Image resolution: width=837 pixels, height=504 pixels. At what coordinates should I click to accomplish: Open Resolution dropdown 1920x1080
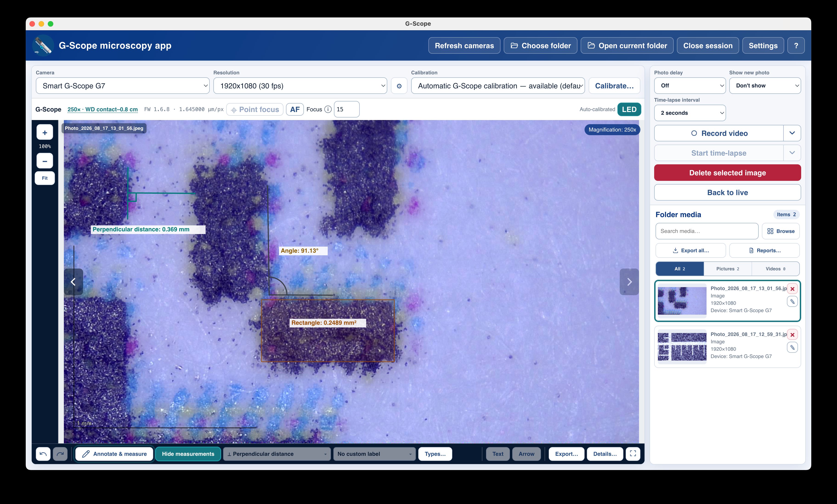tap(300, 86)
